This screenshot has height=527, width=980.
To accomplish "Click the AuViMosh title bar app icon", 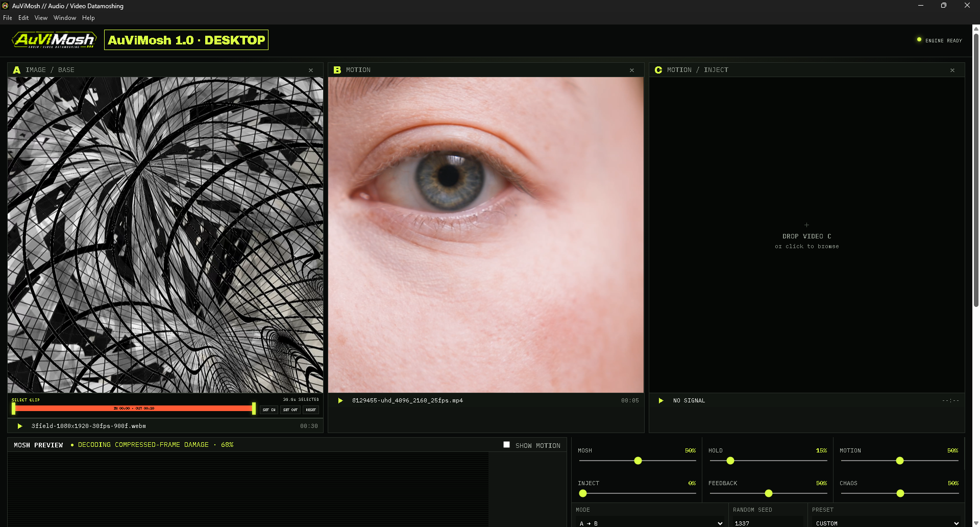I will (x=6, y=6).
